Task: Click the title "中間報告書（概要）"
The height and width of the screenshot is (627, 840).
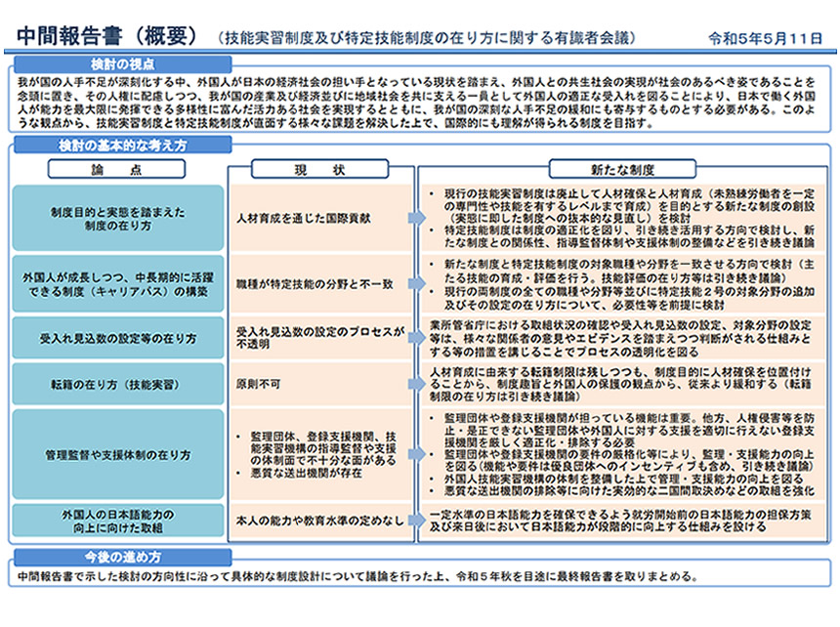Action: (x=107, y=36)
